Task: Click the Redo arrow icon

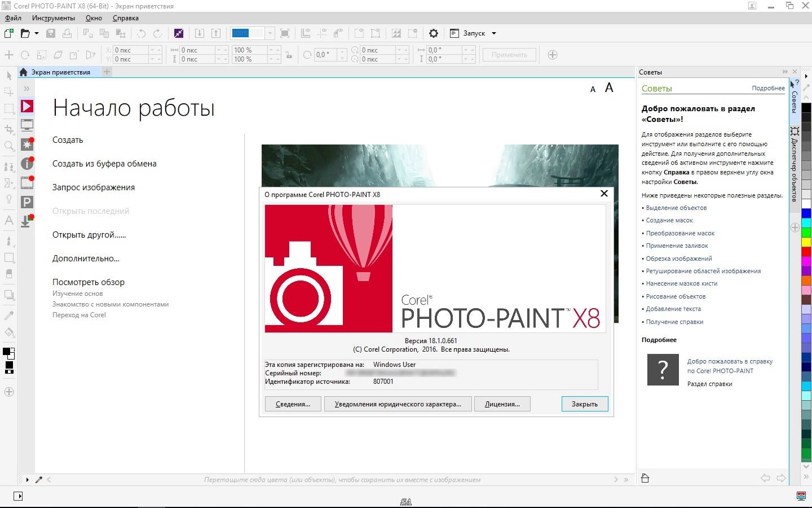Action: point(158,33)
